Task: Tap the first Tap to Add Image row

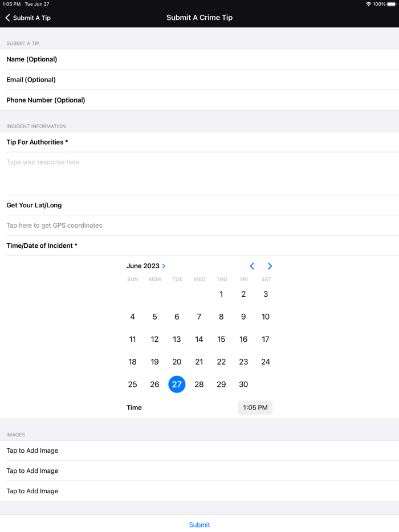Action: coord(199,451)
